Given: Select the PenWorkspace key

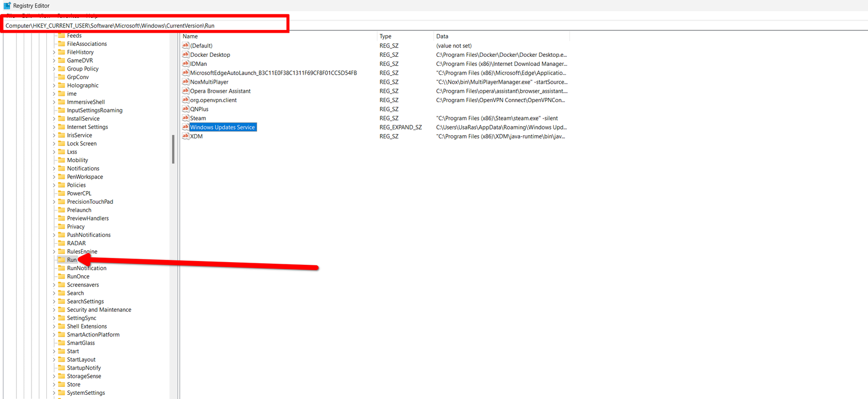Looking at the screenshot, I should [x=85, y=177].
